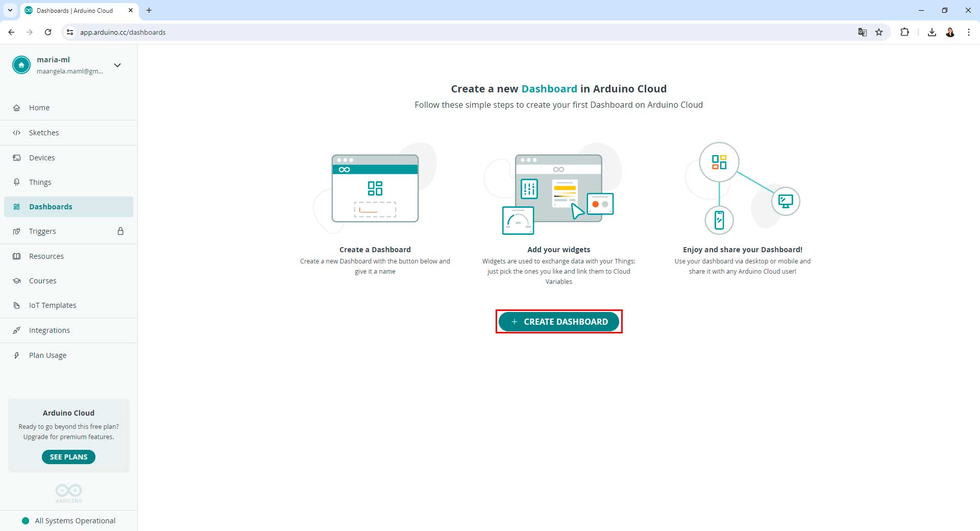Open browser downloads icon

pos(932,32)
